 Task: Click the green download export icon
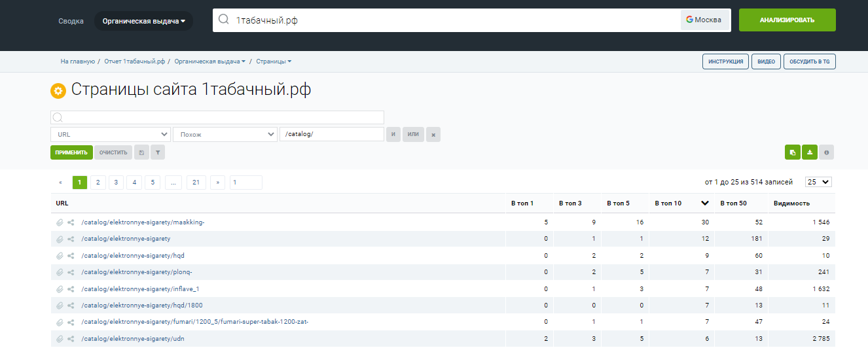pos(810,152)
